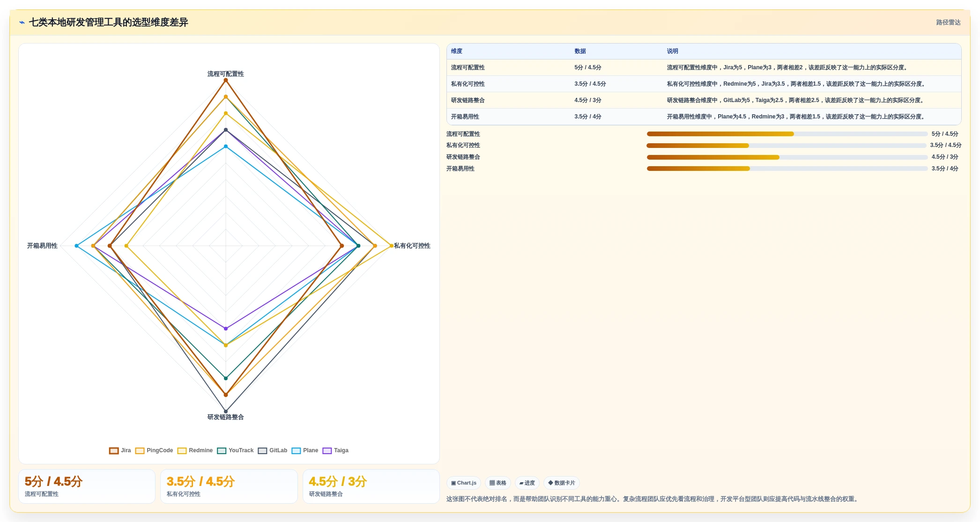Click the 开箱易用性 progress bar
The height and width of the screenshot is (522, 980).
tap(787, 169)
